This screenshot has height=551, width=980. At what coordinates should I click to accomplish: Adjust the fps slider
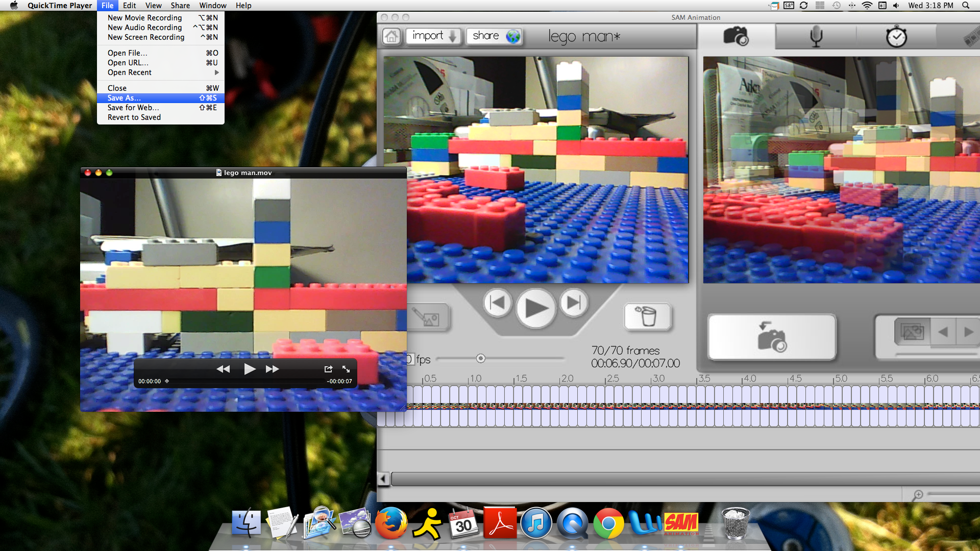coord(481,359)
